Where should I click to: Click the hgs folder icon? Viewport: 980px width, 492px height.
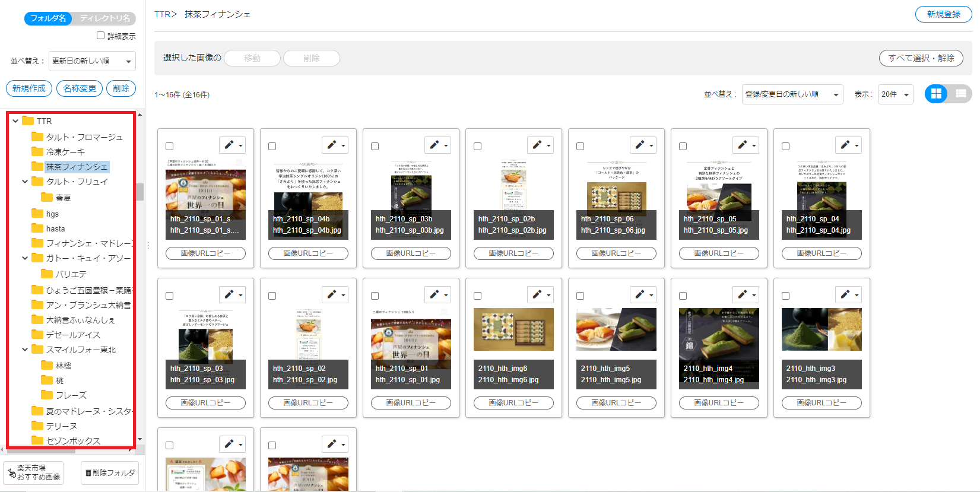point(37,213)
